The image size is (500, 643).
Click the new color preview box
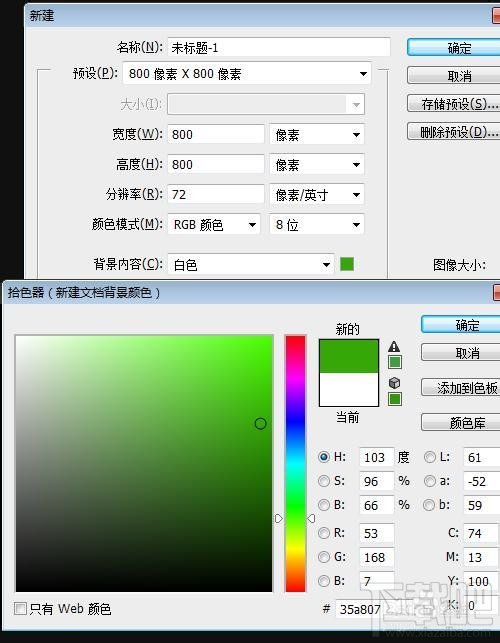pyautogui.click(x=349, y=356)
